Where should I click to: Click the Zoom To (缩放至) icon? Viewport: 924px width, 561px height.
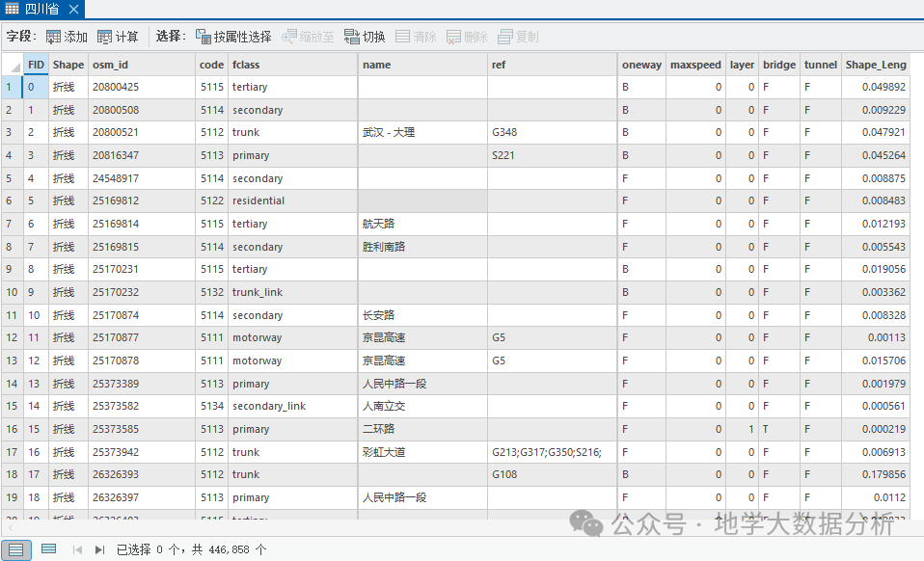point(288,37)
